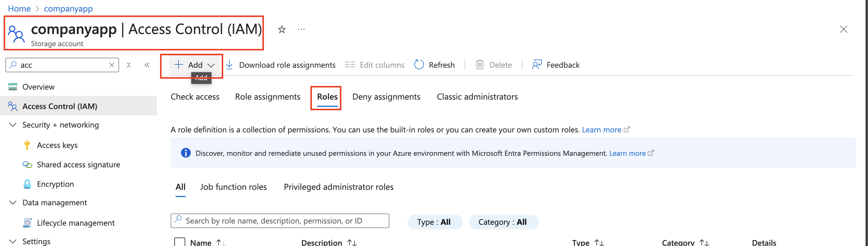The height and width of the screenshot is (246, 868).
Task: Click the role search box
Action: pos(280,221)
